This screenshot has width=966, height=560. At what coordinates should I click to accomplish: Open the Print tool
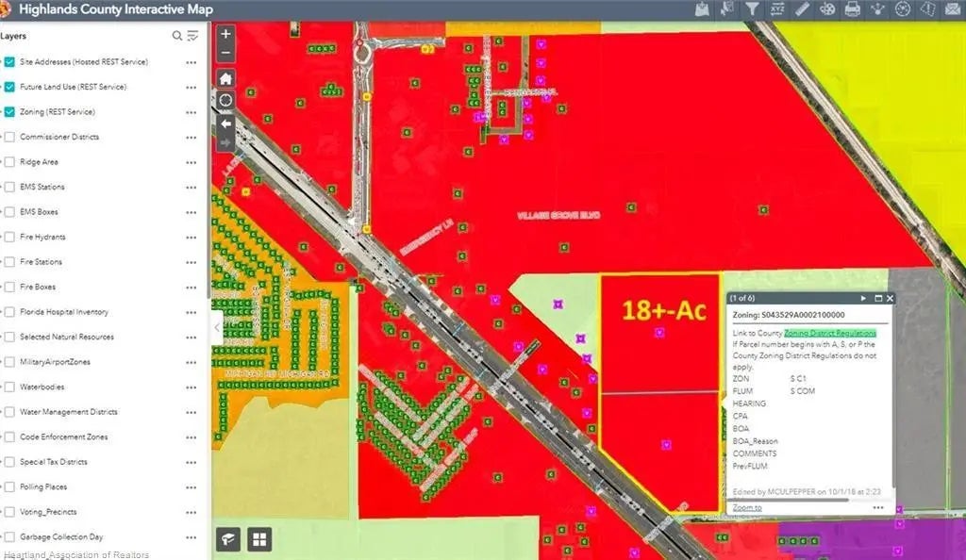point(852,9)
